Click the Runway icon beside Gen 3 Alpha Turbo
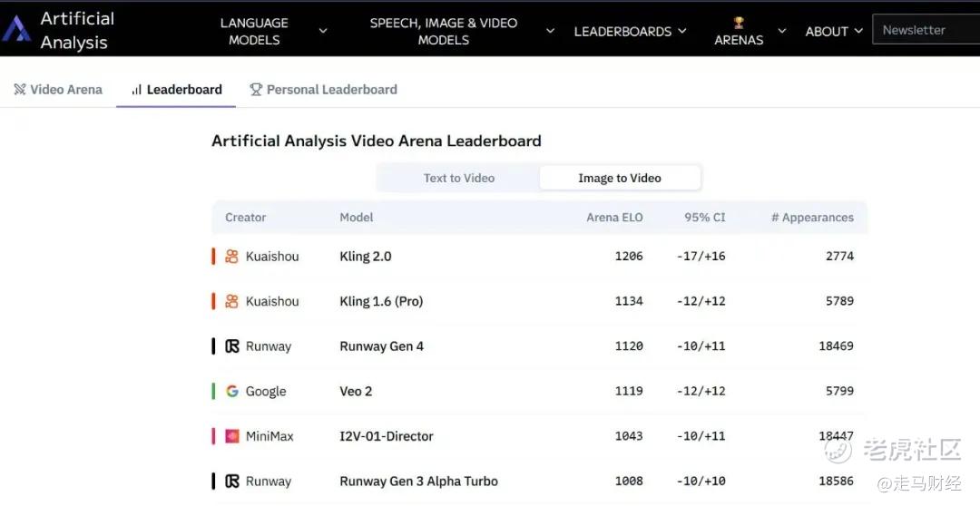Screen dimensions: 980x506 [x=232, y=481]
